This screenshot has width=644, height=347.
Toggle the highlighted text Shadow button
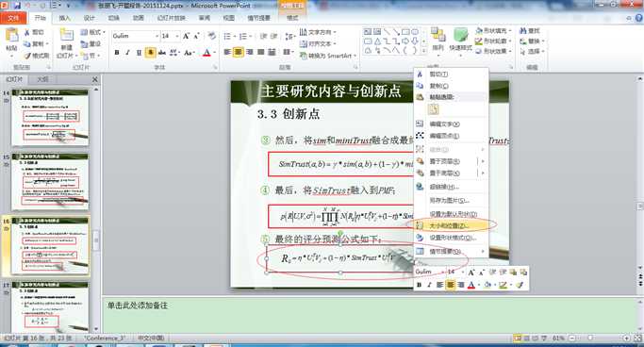coord(150,53)
